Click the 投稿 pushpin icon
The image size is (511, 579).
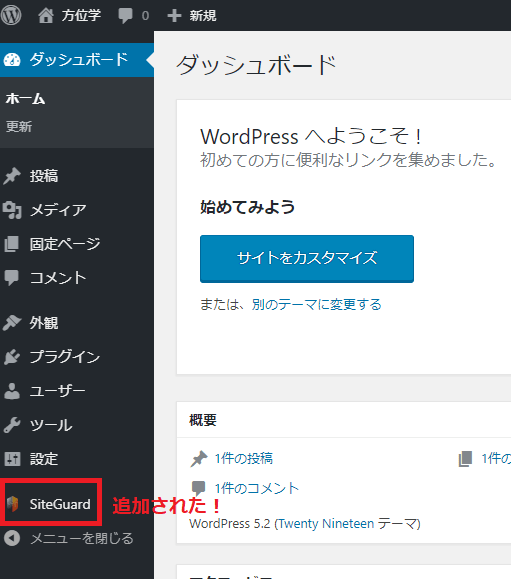click(12, 176)
